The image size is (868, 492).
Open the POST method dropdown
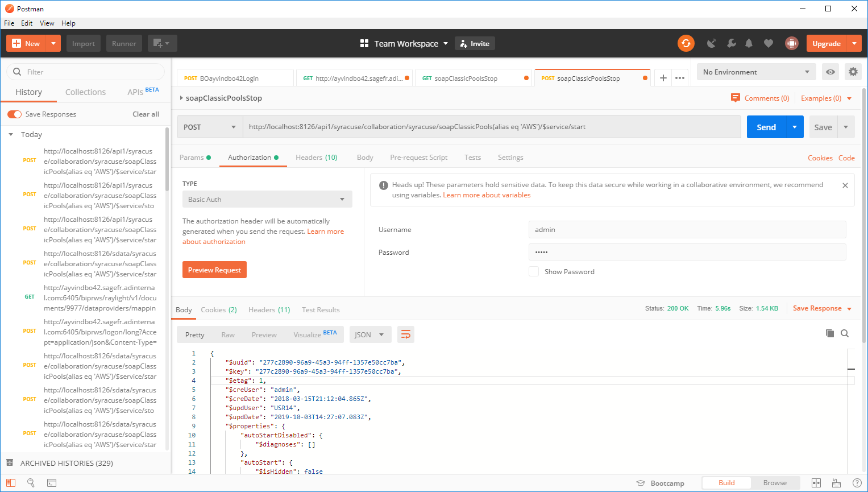[x=209, y=127]
